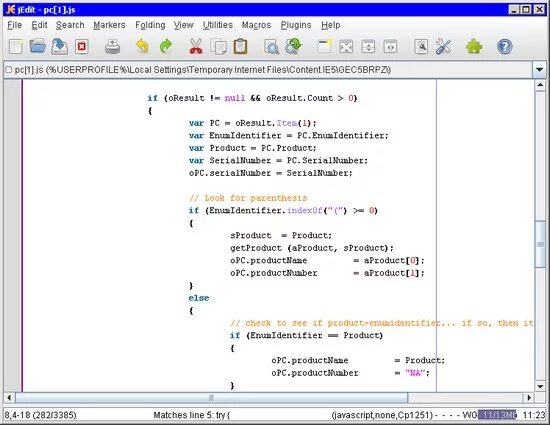
Task: Click the vertical scrollbar down arrow
Action: coord(540,386)
